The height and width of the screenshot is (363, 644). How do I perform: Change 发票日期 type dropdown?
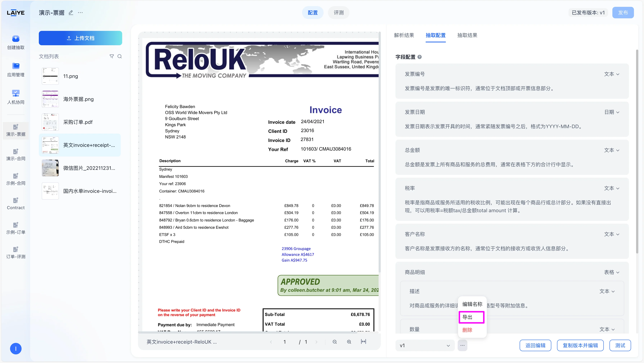(611, 112)
